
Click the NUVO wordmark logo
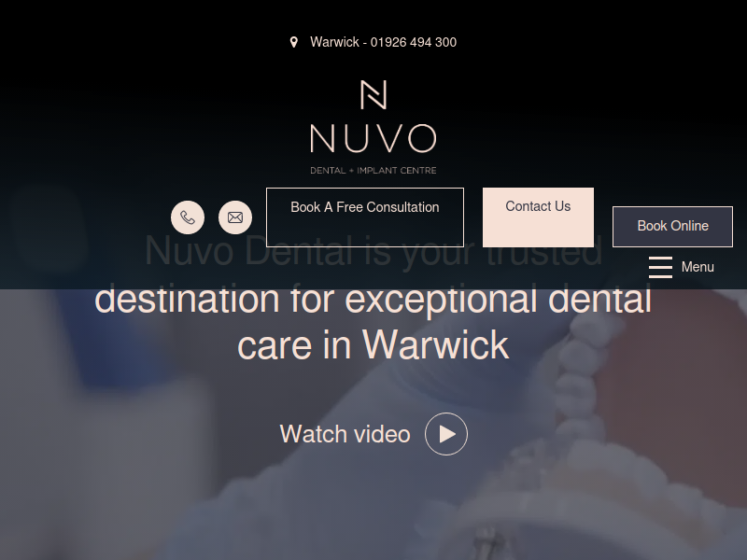point(373,138)
